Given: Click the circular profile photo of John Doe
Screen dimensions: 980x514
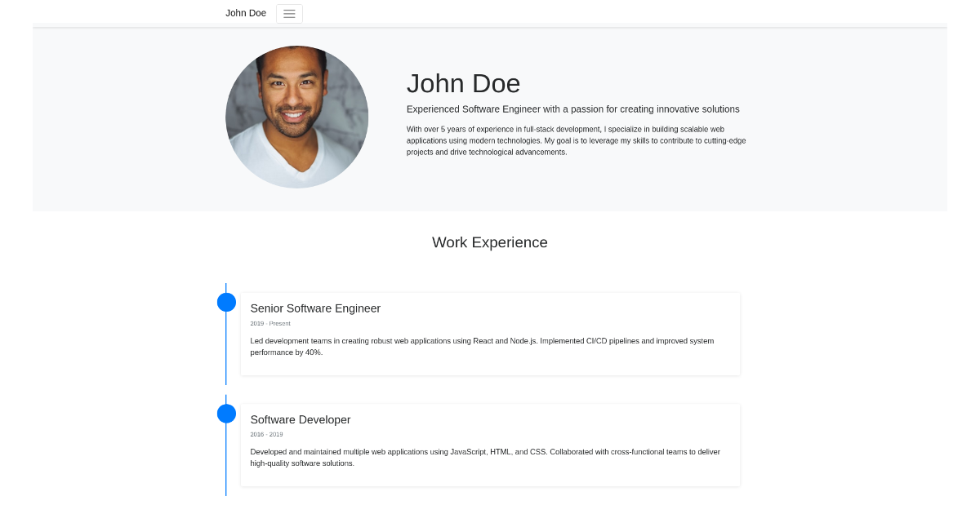Looking at the screenshot, I should pyautogui.click(x=297, y=117).
